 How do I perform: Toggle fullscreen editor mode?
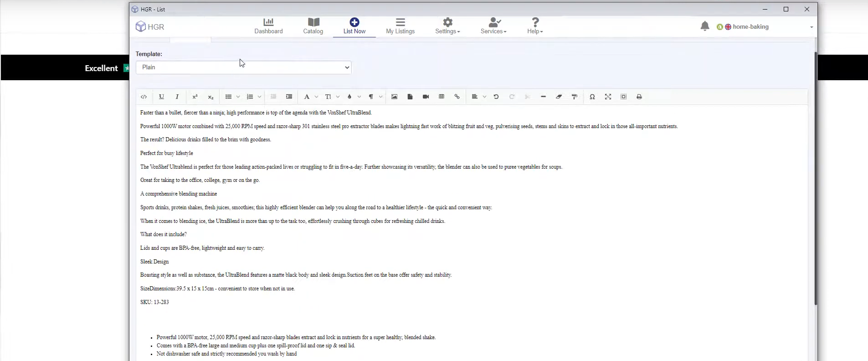(x=608, y=97)
